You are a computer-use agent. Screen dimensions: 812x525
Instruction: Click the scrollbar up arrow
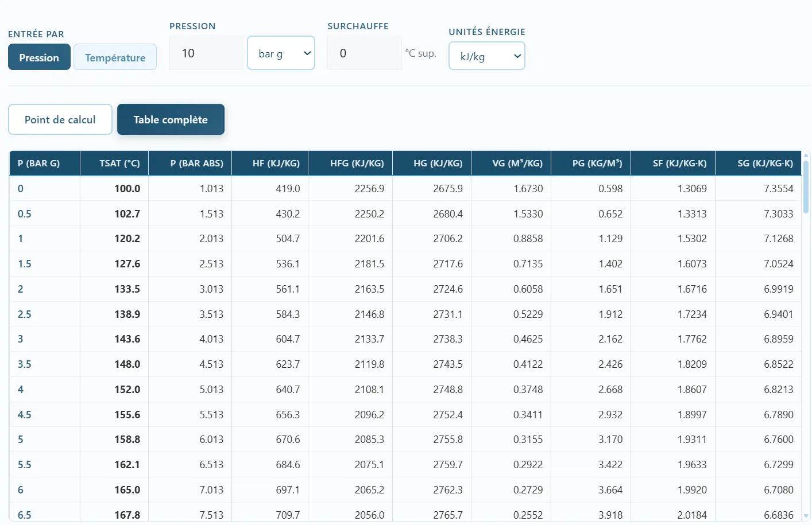806,155
